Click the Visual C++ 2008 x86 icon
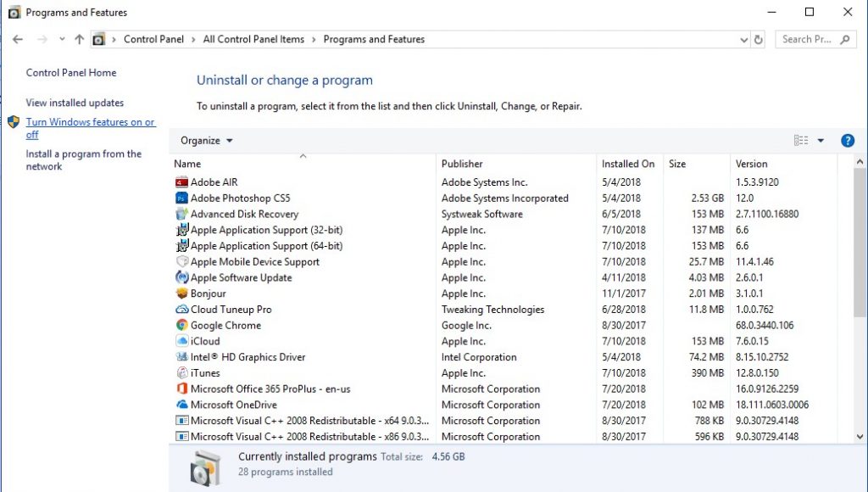This screenshot has height=492, width=868. point(181,436)
